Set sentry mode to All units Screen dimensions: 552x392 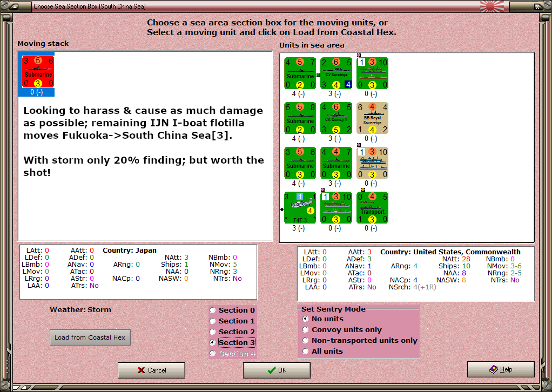click(x=323, y=351)
